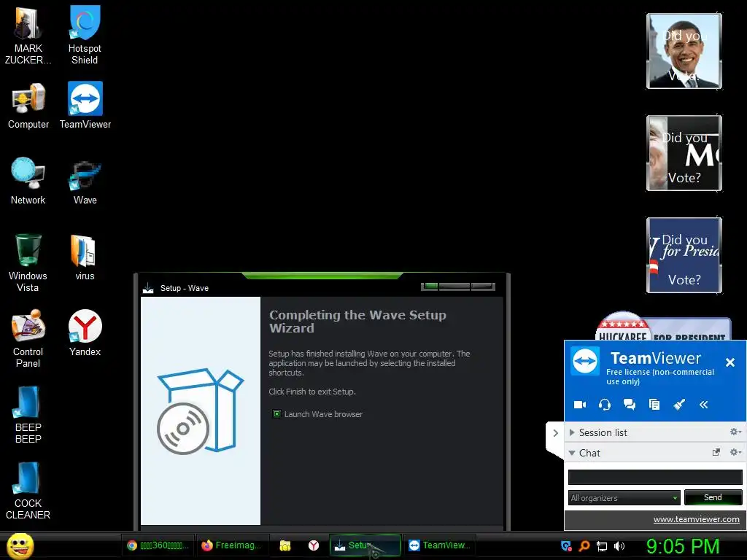Open the MARK ZUCKER... desktop folder
The image size is (747, 560).
click(x=28, y=34)
